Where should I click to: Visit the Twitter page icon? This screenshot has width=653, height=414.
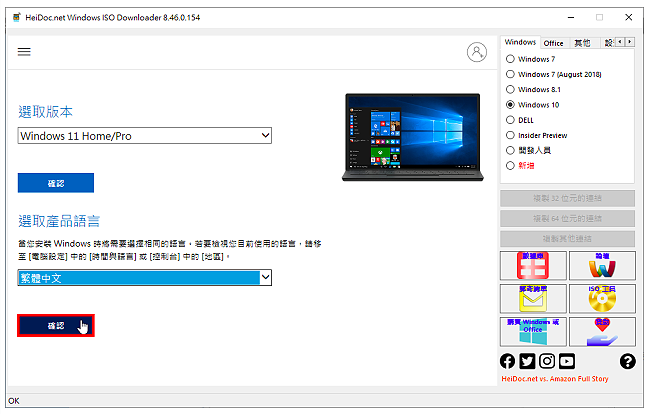pyautogui.click(x=527, y=361)
